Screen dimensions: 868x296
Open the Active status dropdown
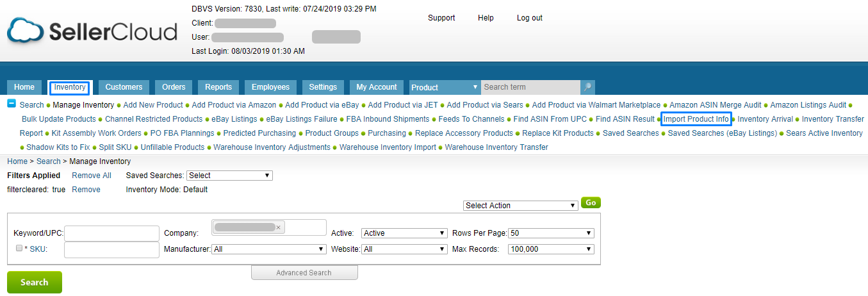[404, 233]
